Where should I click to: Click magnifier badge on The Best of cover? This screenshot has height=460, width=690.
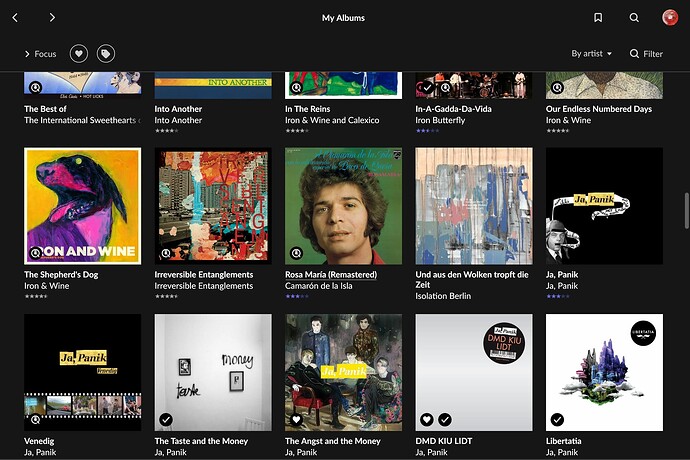click(x=35, y=88)
